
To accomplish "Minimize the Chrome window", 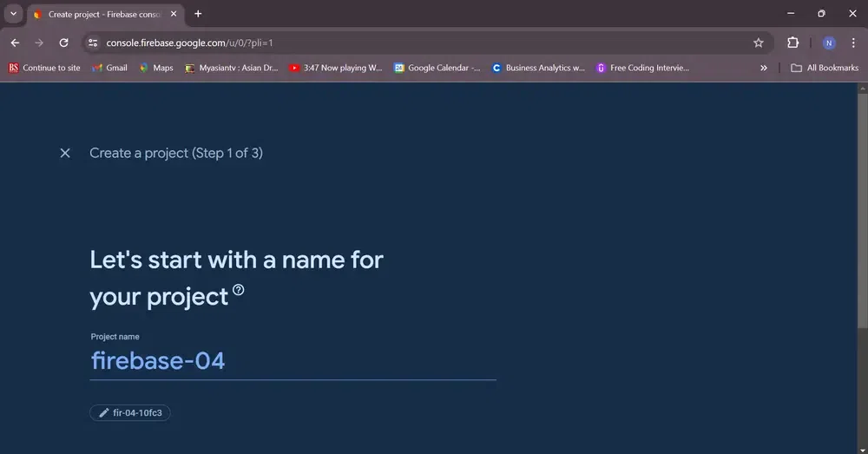I will point(791,13).
